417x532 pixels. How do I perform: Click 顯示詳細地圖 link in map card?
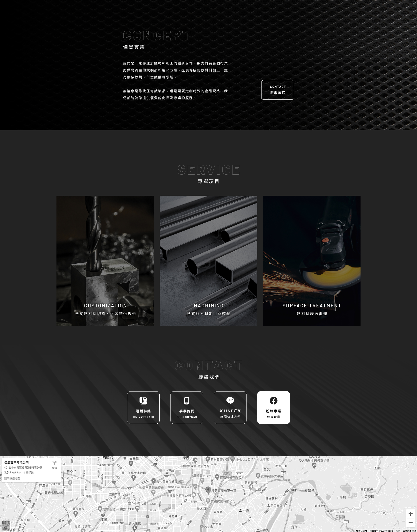pyautogui.click(x=12, y=478)
